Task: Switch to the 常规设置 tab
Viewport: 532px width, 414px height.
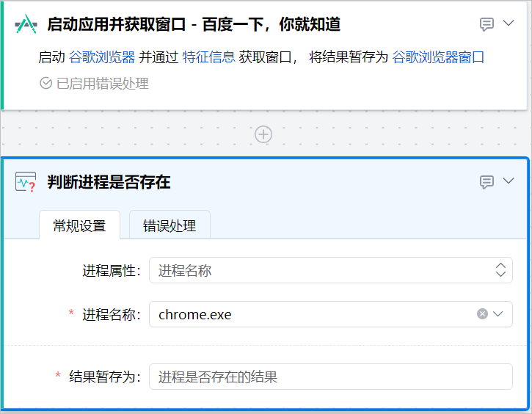Action: click(79, 225)
